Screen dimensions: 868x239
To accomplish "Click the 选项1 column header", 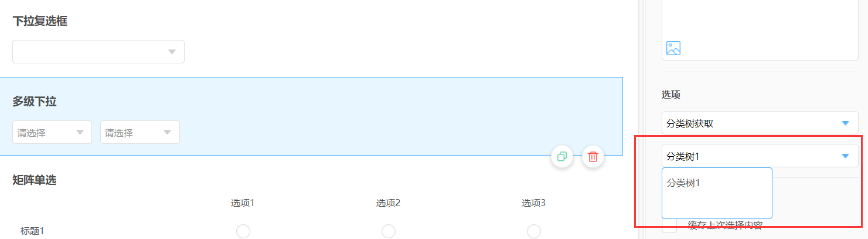I will [x=243, y=203].
